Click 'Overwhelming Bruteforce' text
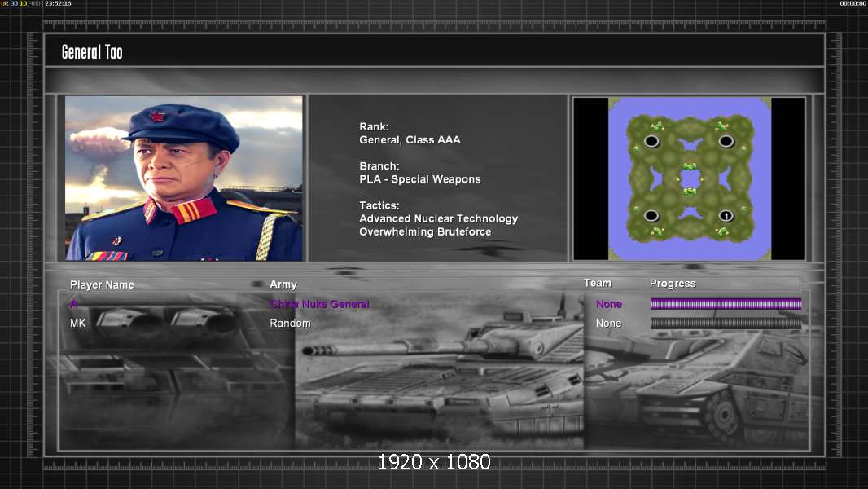Viewport: 868px width, 489px height. pyautogui.click(x=425, y=232)
